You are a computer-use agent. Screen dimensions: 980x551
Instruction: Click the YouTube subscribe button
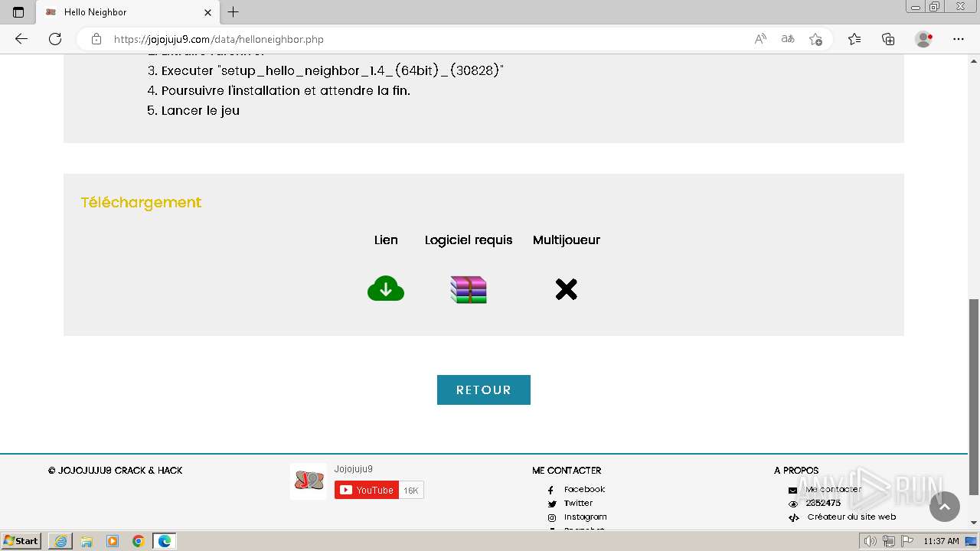click(367, 491)
